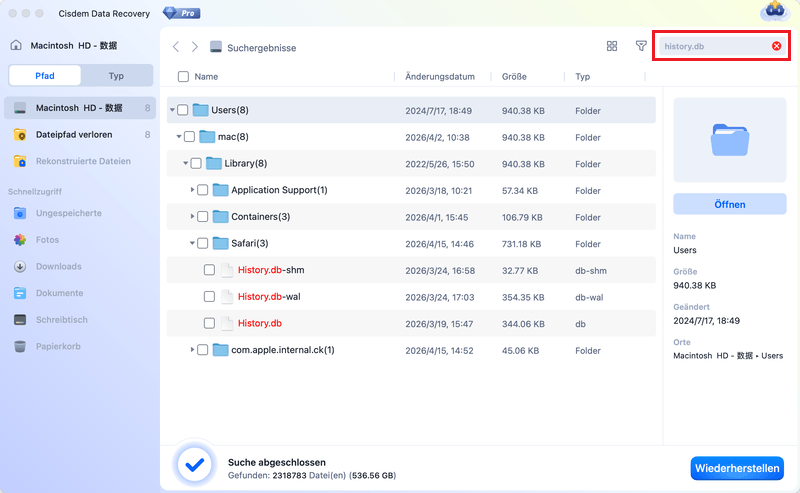
Task: Tick the mac(8) checkbox
Action: point(189,136)
